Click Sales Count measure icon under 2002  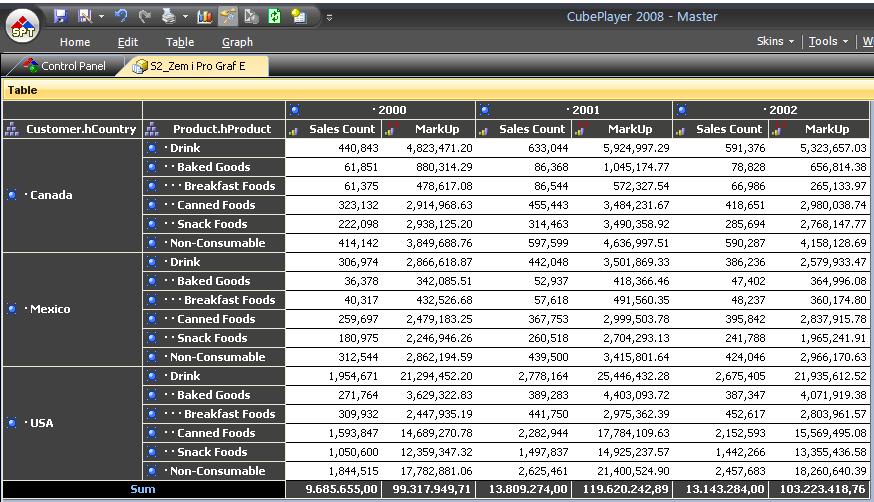[x=680, y=131]
